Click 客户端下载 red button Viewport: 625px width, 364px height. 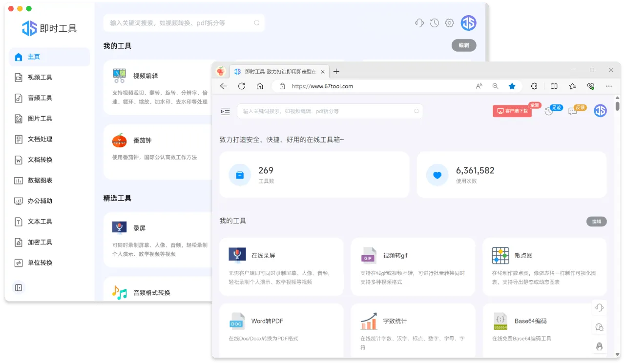tap(512, 111)
